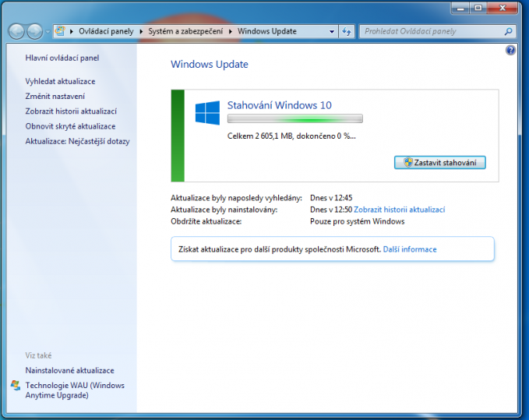The width and height of the screenshot is (529, 420).
Task: Click the download progress bar
Action: point(295,118)
